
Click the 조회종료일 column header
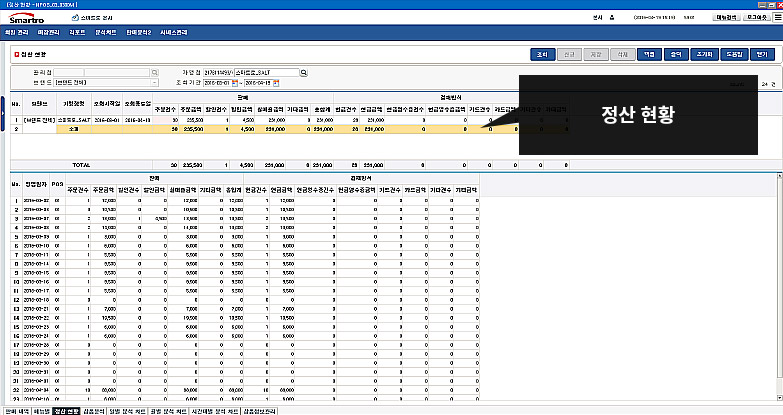pos(137,104)
